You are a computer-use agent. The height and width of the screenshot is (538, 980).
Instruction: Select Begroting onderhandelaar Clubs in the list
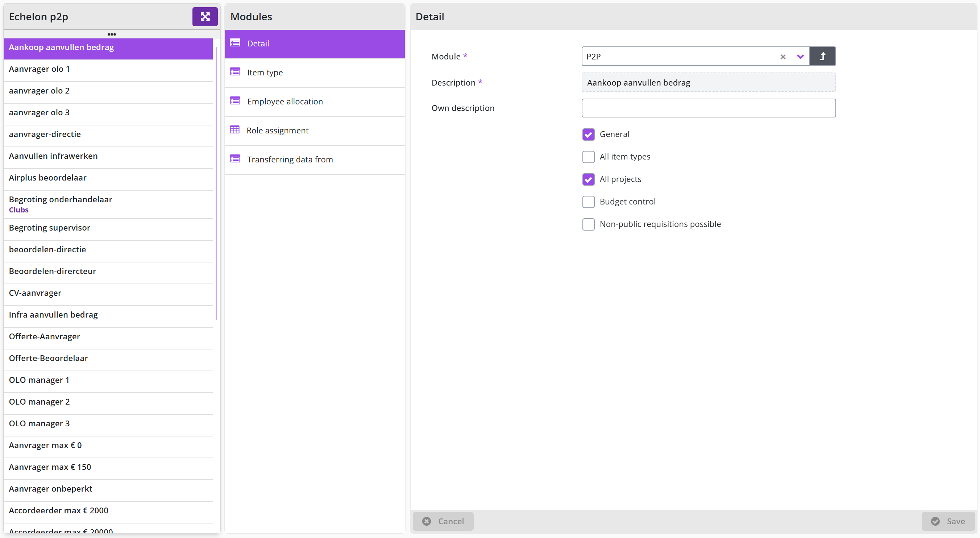coord(108,204)
